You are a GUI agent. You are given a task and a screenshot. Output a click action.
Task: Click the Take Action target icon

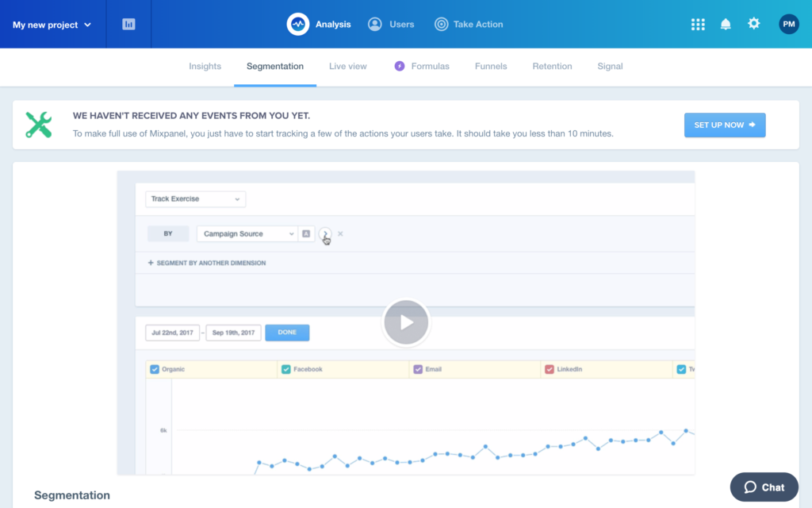[442, 25]
